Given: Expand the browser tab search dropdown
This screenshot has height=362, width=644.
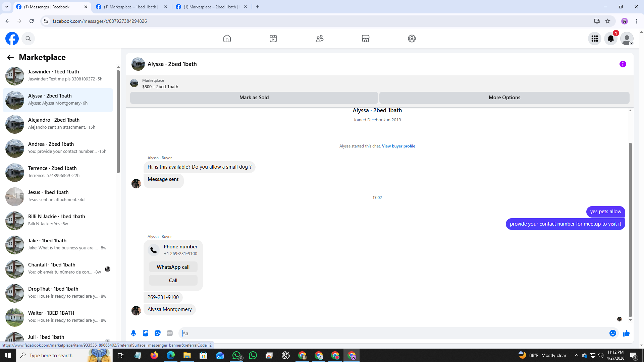Looking at the screenshot, I should (x=7, y=7).
